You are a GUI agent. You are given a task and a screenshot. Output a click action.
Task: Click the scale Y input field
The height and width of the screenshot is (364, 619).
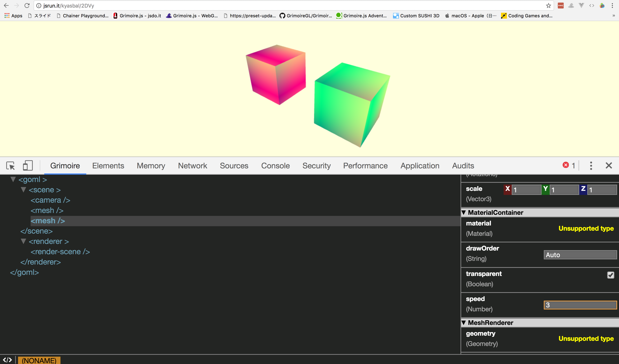[x=564, y=190]
